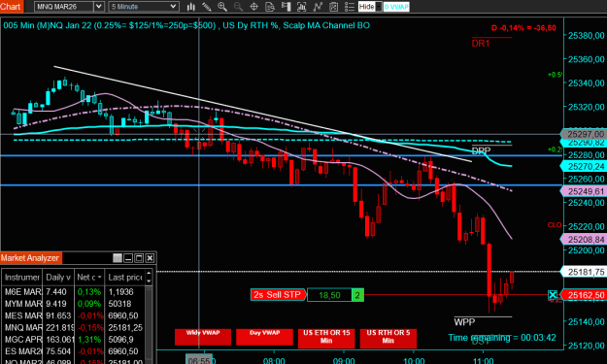The height and width of the screenshot is (364, 607).
Task: Open the drawing tools pencil icon
Action: coord(207,7)
